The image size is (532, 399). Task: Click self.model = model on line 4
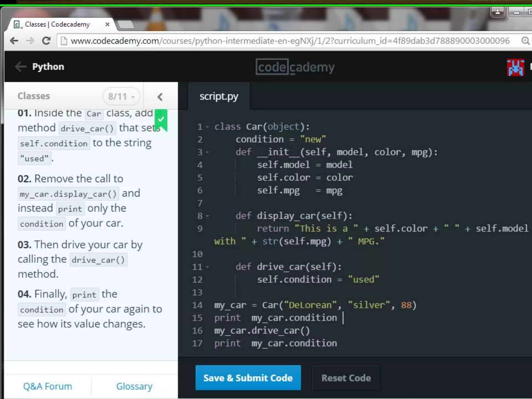click(305, 165)
